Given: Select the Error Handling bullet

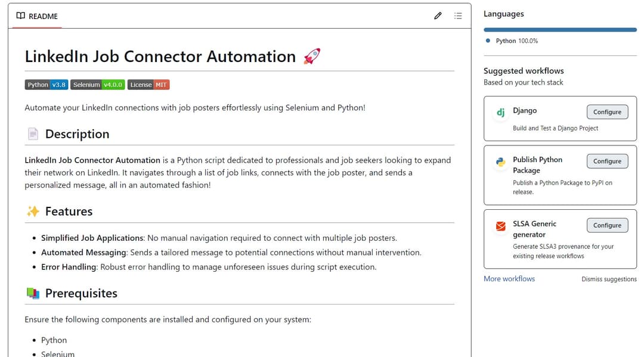Looking at the screenshot, I should click(209, 267).
